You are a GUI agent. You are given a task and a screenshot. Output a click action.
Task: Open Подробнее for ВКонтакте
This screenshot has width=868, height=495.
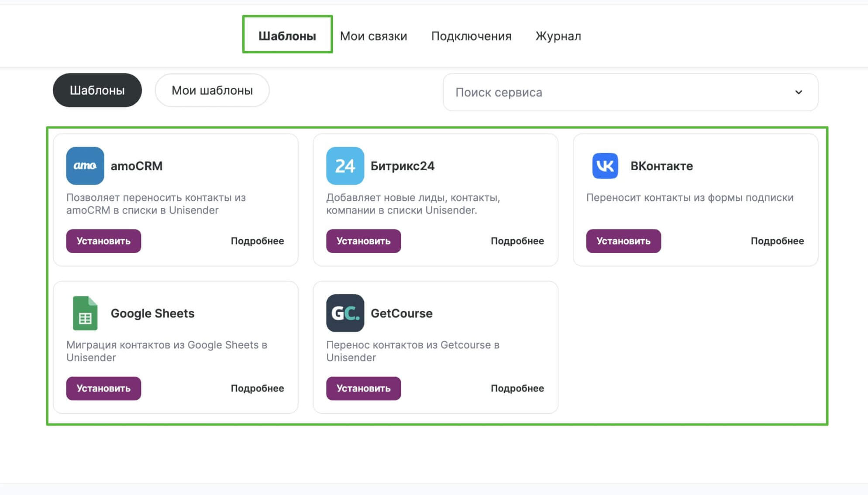(x=777, y=241)
